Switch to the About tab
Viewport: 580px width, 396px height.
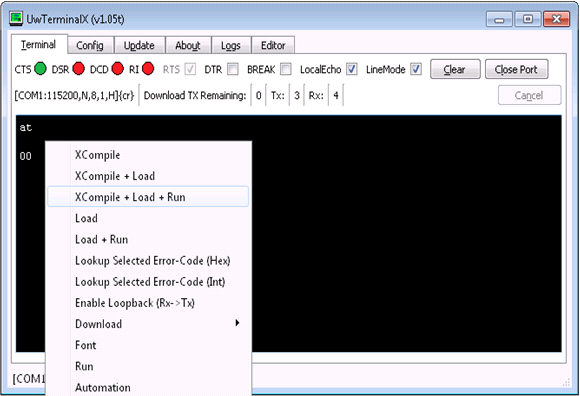click(x=188, y=45)
